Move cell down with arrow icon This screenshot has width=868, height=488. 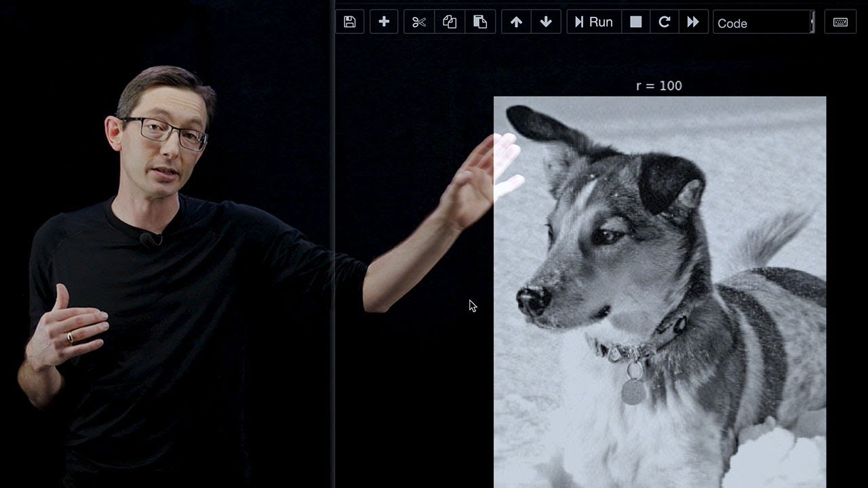[x=546, y=22]
